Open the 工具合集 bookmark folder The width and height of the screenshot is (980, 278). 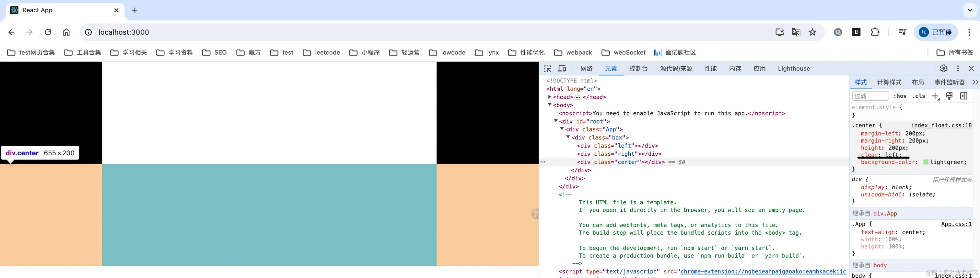83,52
